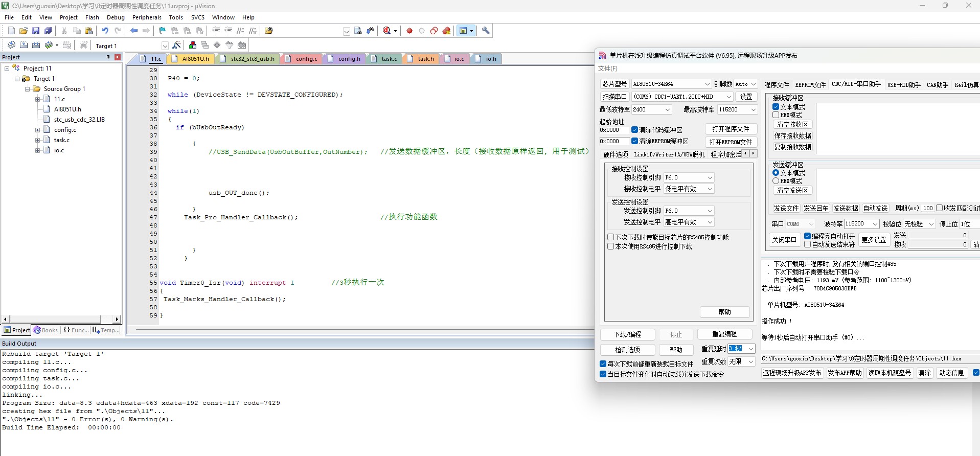Click the Open file folder icon
Image resolution: width=980 pixels, height=456 pixels.
(23, 31)
